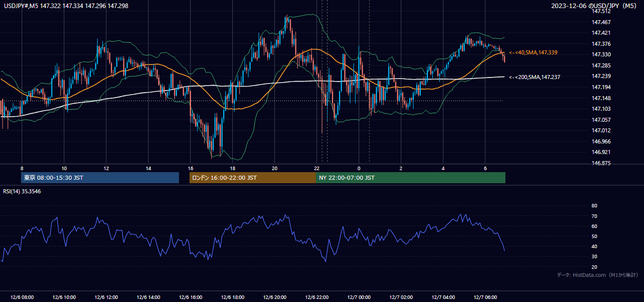This screenshot has width=644, height=302.
Task: Click price axis value 147.512
Action: [601, 12]
